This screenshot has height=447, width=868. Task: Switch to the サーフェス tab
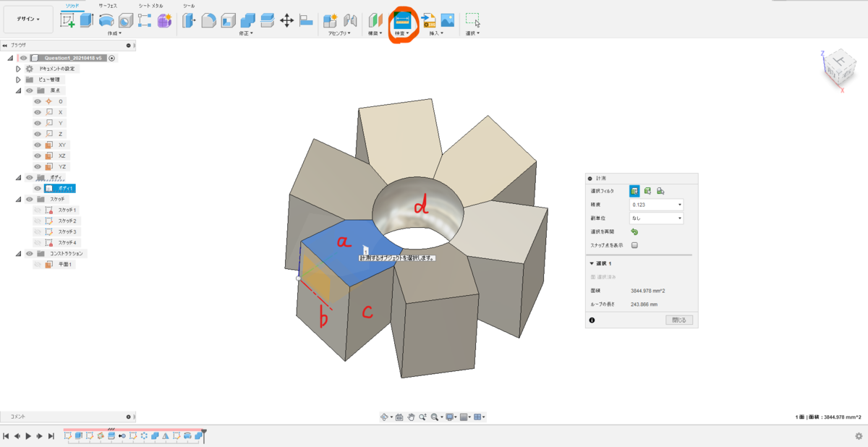[x=108, y=6]
